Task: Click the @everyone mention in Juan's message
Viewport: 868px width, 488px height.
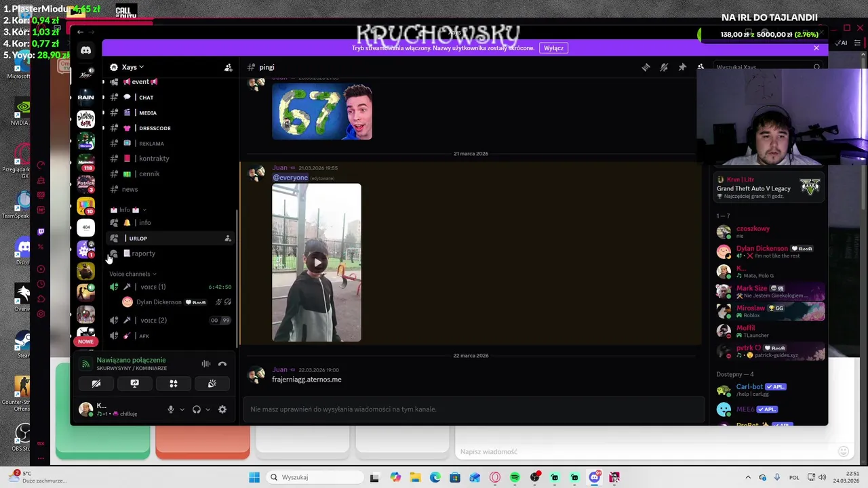Action: pos(290,178)
